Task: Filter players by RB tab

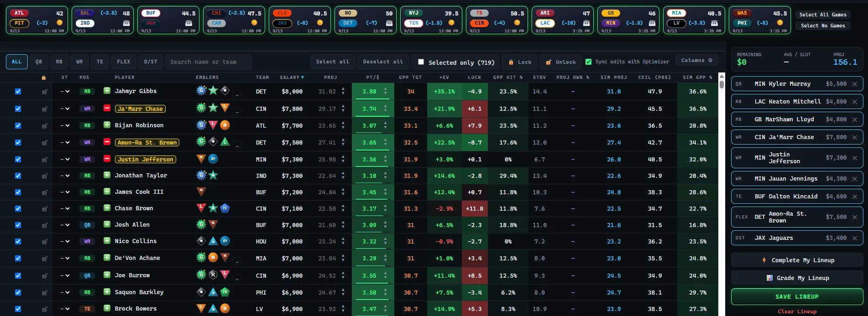Action: pyautogui.click(x=59, y=62)
